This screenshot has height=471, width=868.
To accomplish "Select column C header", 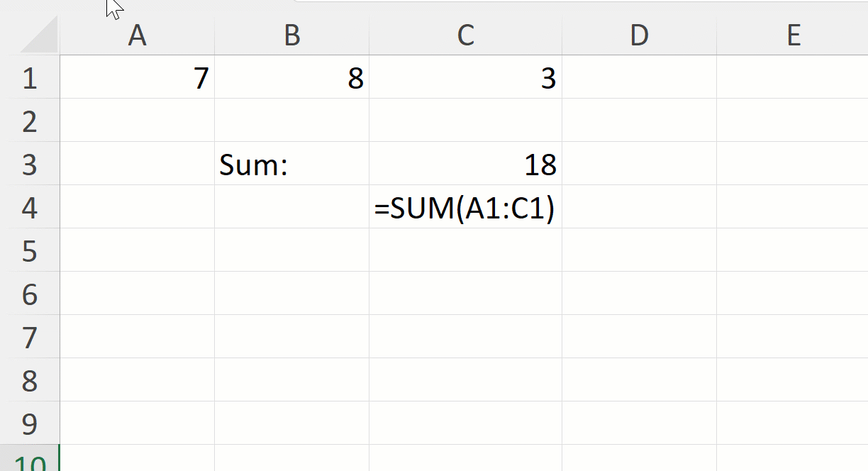I will 464,34.
